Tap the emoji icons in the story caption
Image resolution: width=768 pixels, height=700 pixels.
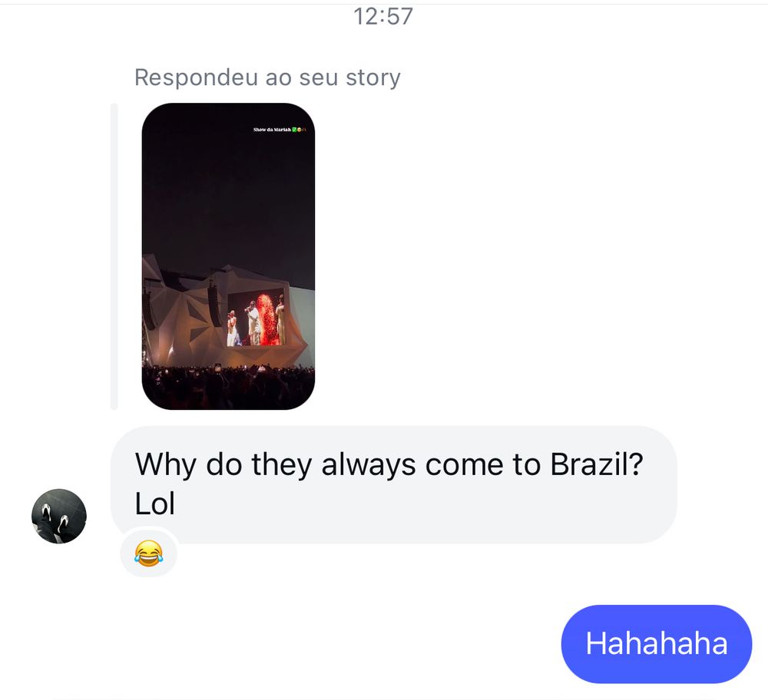[300, 130]
